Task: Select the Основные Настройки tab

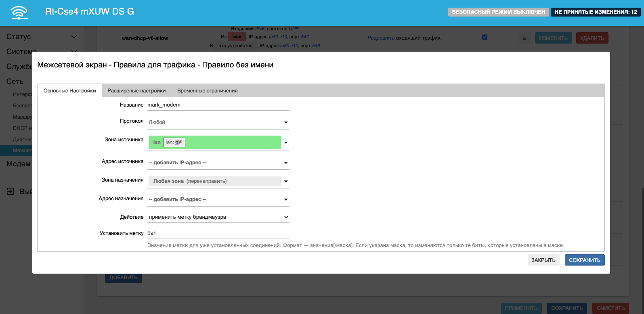Action: 69,91
